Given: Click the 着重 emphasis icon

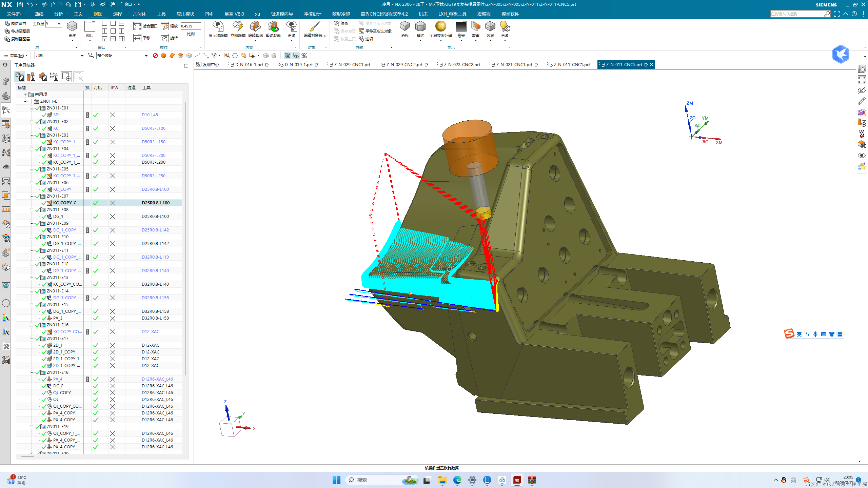Looking at the screenshot, I should [476, 26].
